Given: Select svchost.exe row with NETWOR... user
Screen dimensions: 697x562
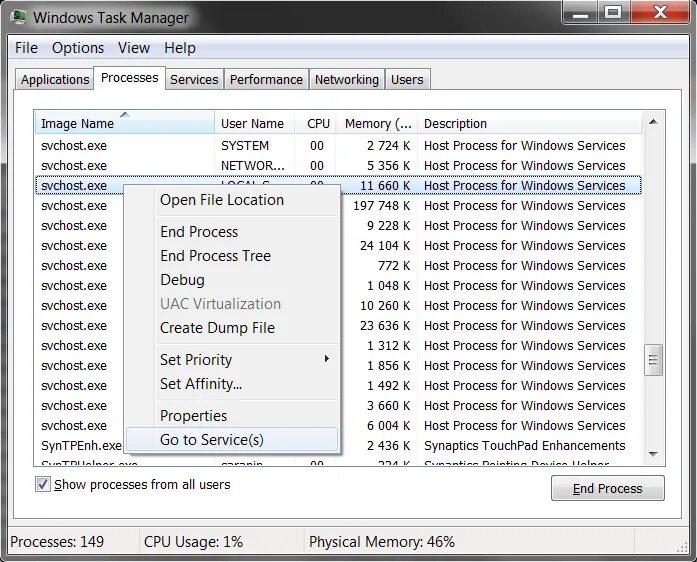Looking at the screenshot, I should 338,166.
